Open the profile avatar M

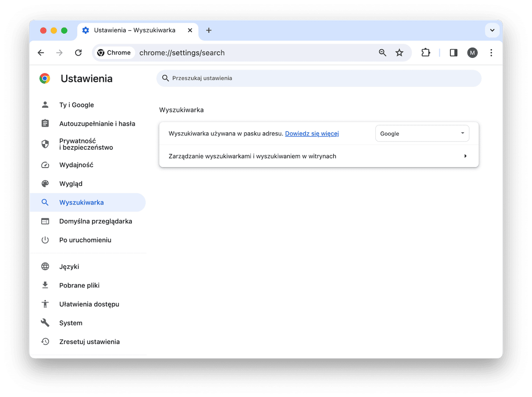point(472,53)
